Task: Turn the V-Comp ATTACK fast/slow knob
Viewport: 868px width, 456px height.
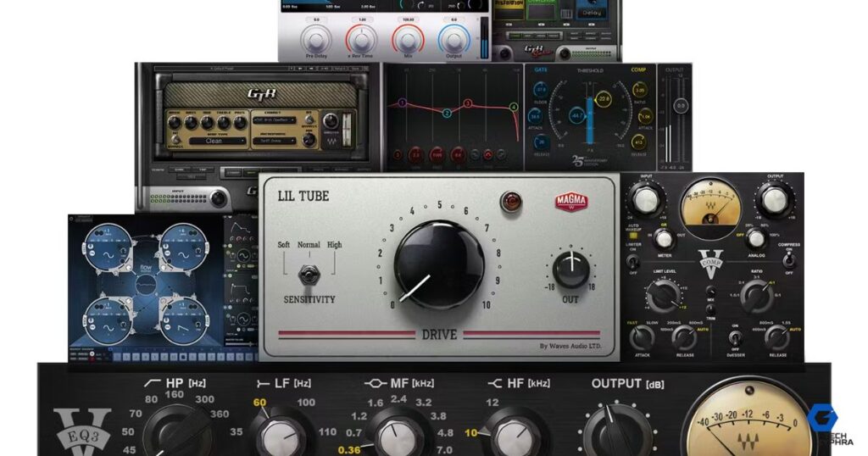Action: coord(642,337)
